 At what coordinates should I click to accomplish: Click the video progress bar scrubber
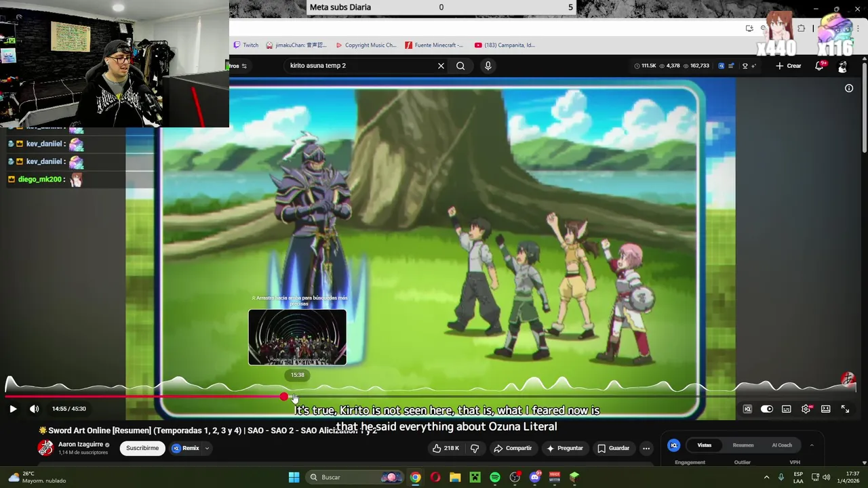(283, 396)
